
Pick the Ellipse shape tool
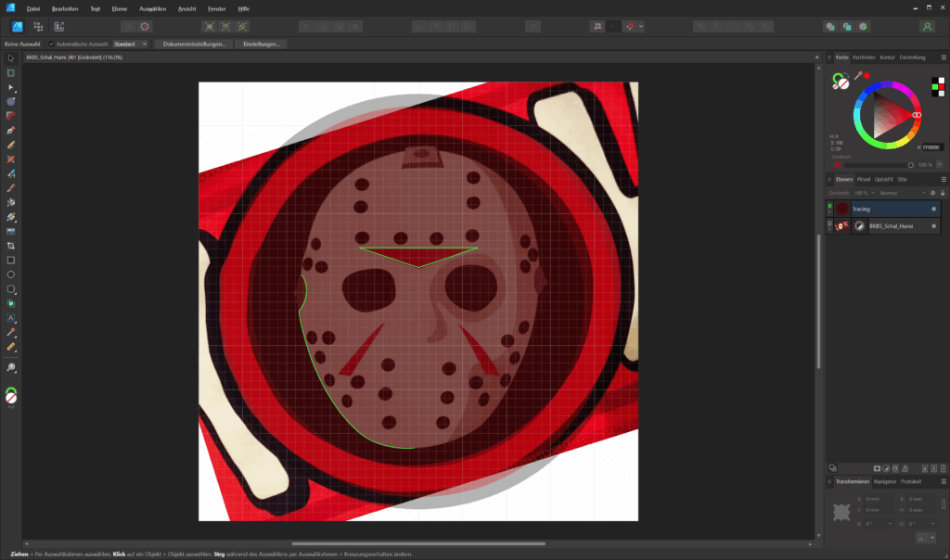(11, 274)
